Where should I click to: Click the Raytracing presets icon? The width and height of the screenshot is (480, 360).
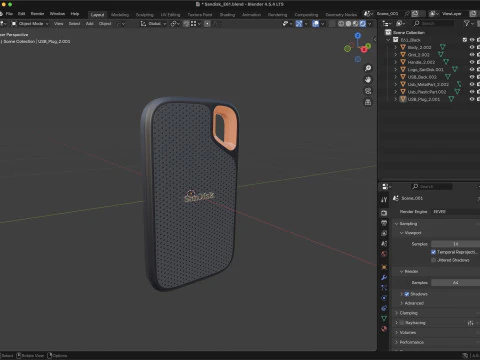point(470,323)
